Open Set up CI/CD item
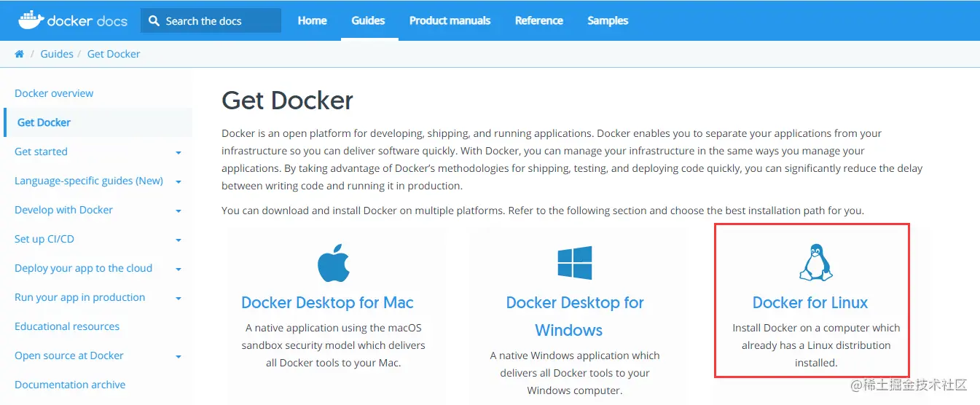 pos(44,239)
